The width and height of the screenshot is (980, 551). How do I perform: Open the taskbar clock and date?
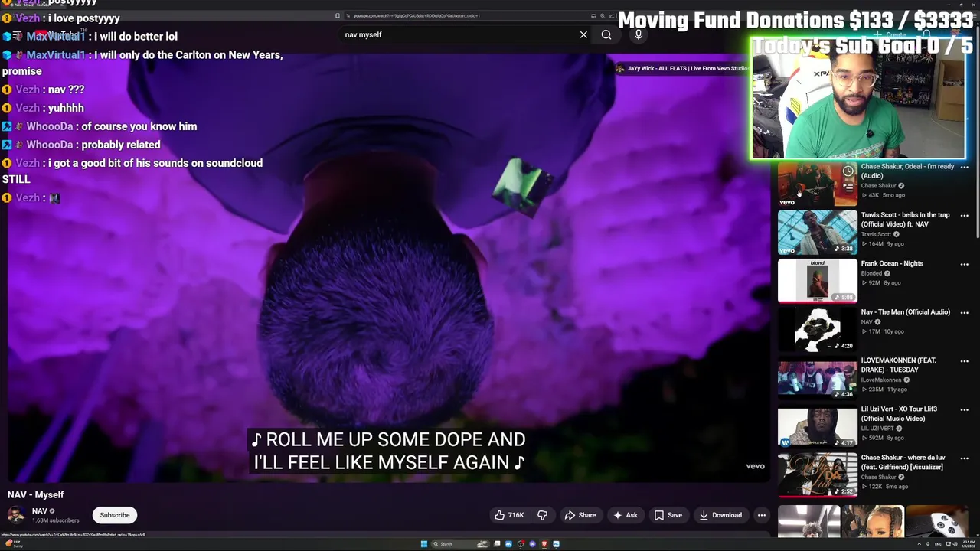[969, 544]
